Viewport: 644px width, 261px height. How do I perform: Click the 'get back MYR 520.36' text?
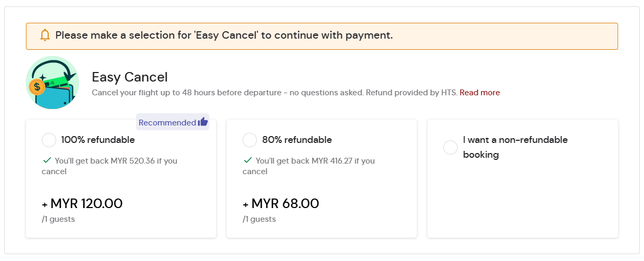[116, 161]
